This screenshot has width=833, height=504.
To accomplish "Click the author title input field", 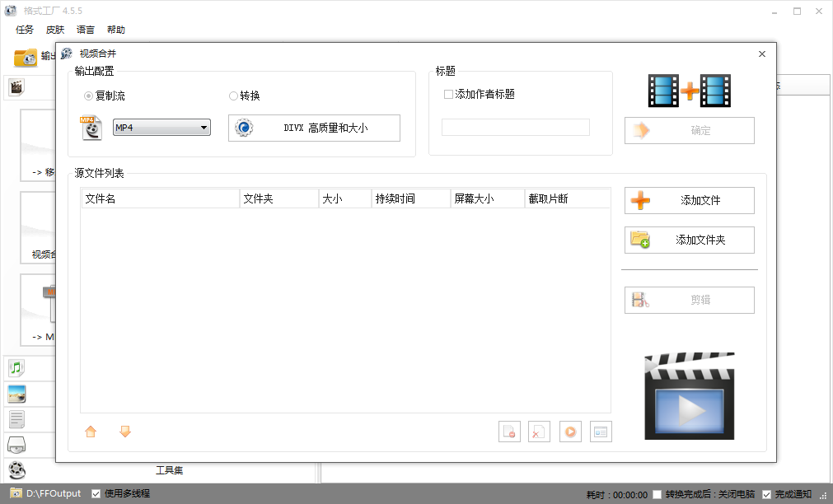I will (515, 127).
